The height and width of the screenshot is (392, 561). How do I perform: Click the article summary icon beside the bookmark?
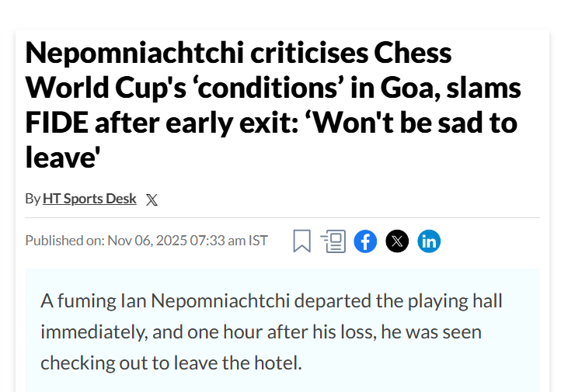333,241
